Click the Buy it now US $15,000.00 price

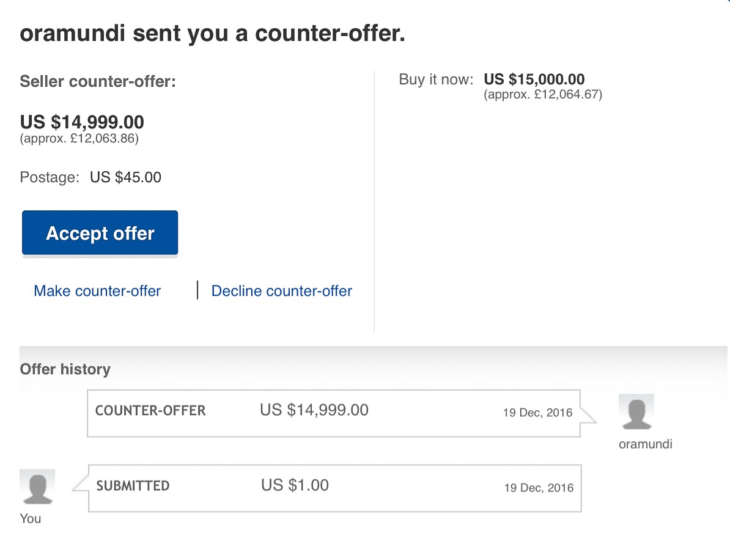(534, 79)
